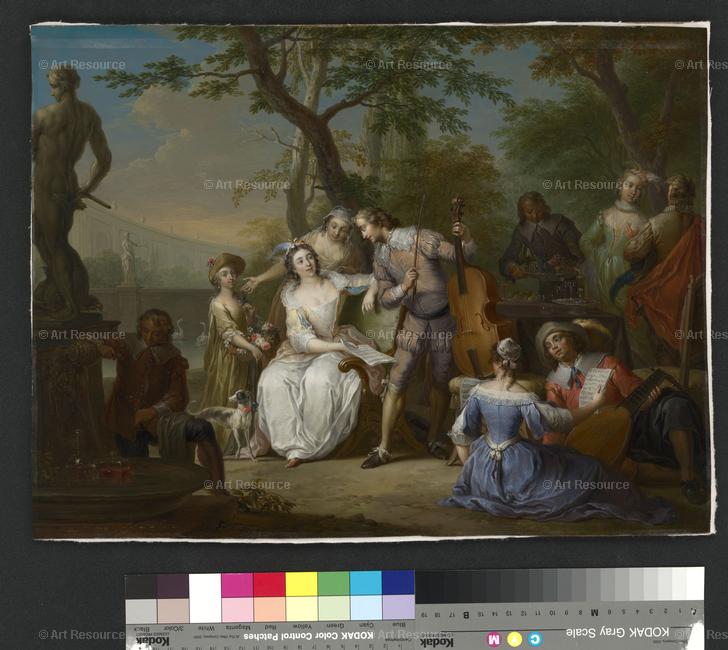Click the 'Blue' patch label
The height and width of the screenshot is (650, 728).
(398, 624)
